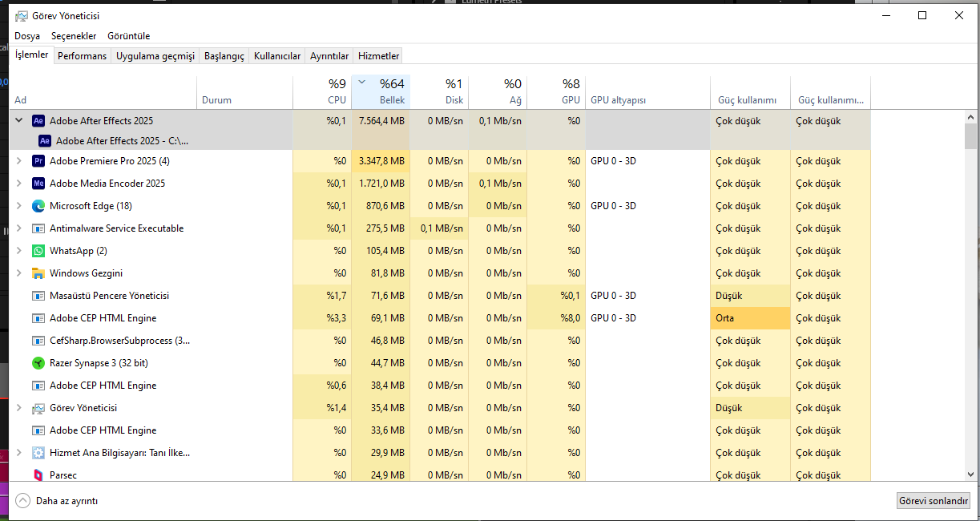Switch to the Performans tab

coord(82,56)
